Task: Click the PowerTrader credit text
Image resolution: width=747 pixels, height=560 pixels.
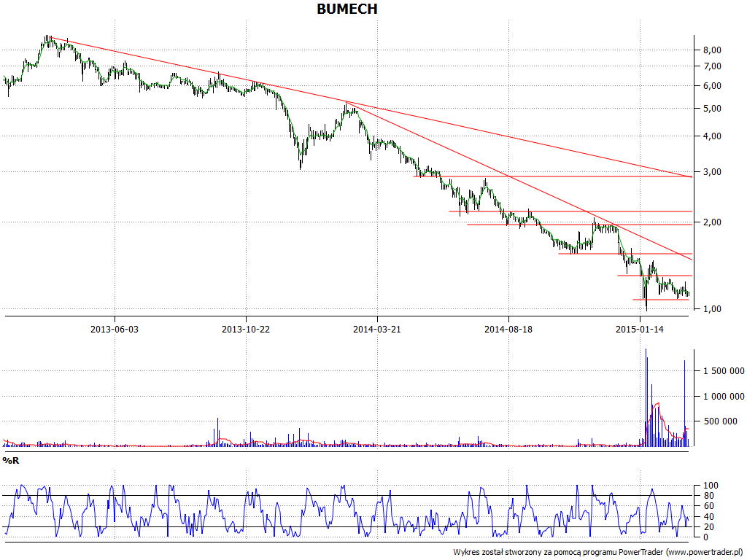Action: point(597,552)
